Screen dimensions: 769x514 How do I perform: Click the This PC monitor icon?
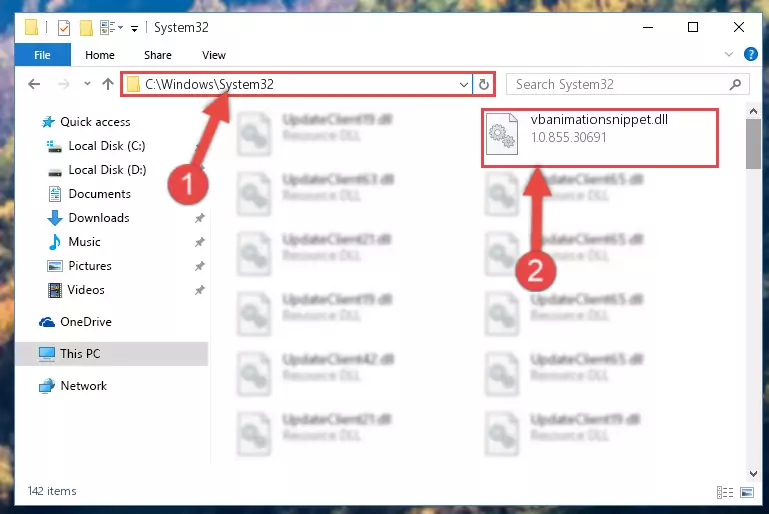pyautogui.click(x=47, y=354)
